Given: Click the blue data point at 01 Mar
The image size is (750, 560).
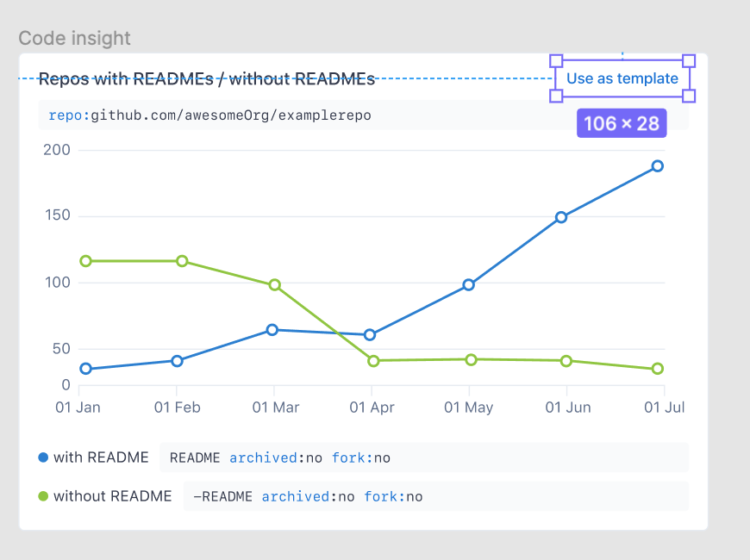Looking at the screenshot, I should [x=272, y=330].
